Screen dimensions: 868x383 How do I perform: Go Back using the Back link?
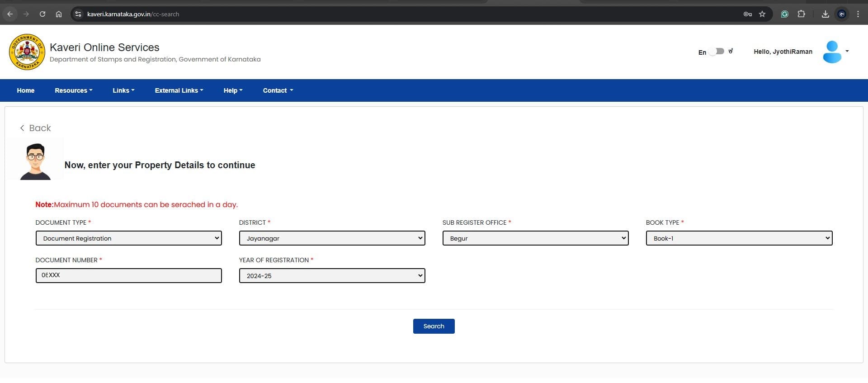click(x=36, y=128)
